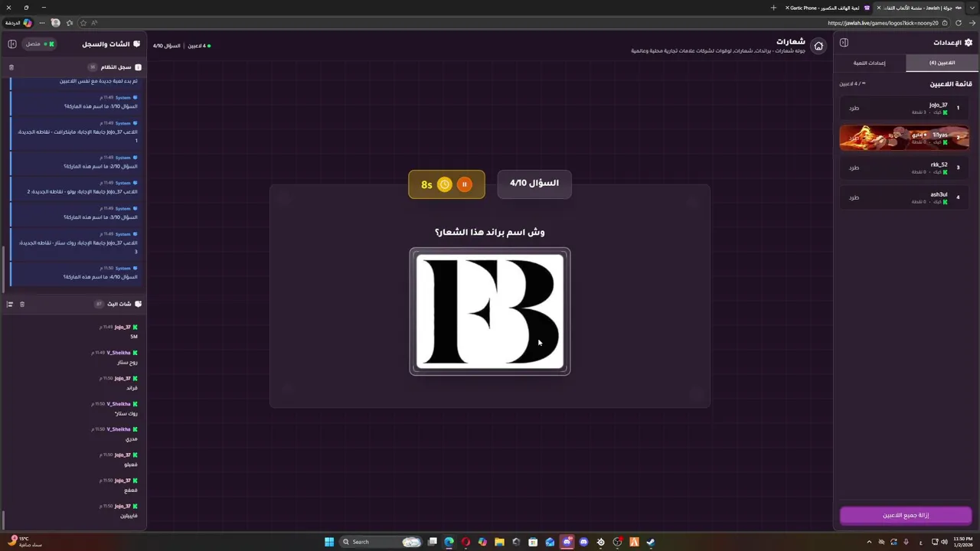Image resolution: width=980 pixels, height=551 pixels.
Task: Open the clock showing 11:50 PM
Action: coord(963,542)
